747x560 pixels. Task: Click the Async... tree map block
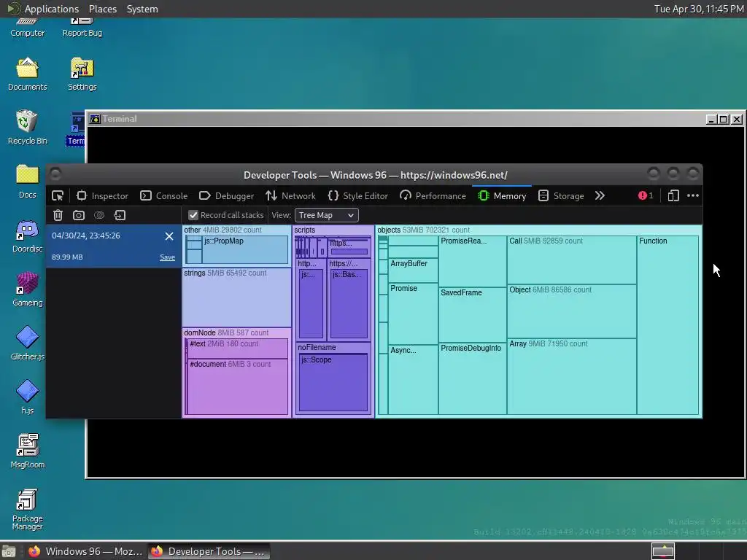(413, 380)
